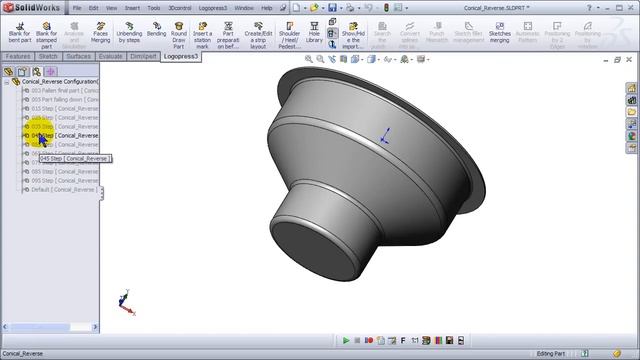Switch to the Evaluate tab
The height and width of the screenshot is (360, 640).
110,56
